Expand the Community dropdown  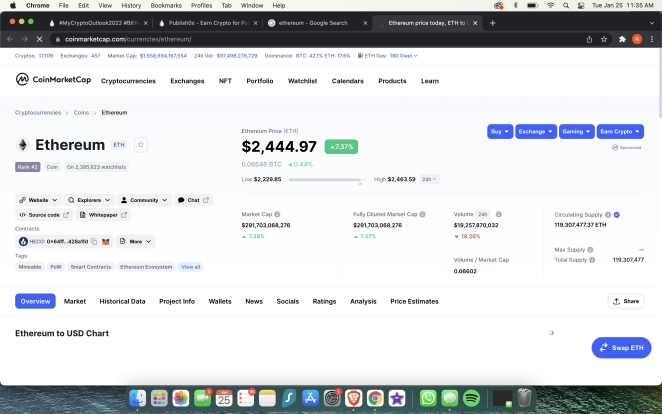pos(144,200)
